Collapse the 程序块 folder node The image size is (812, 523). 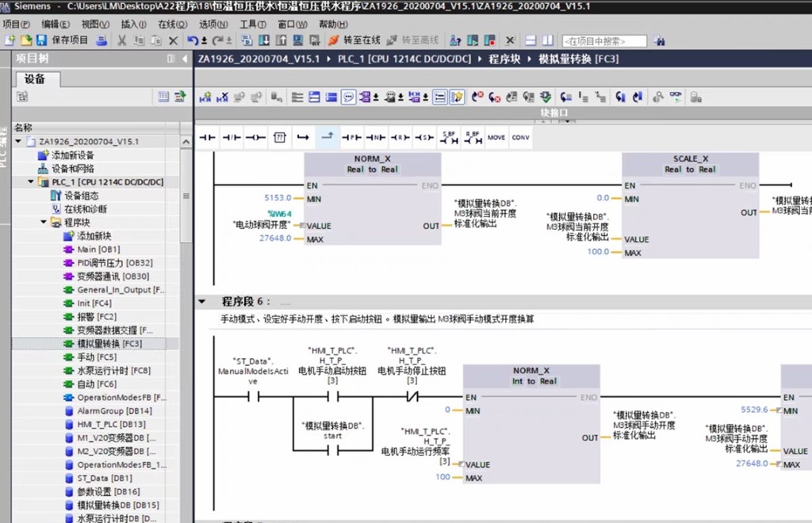coord(44,223)
